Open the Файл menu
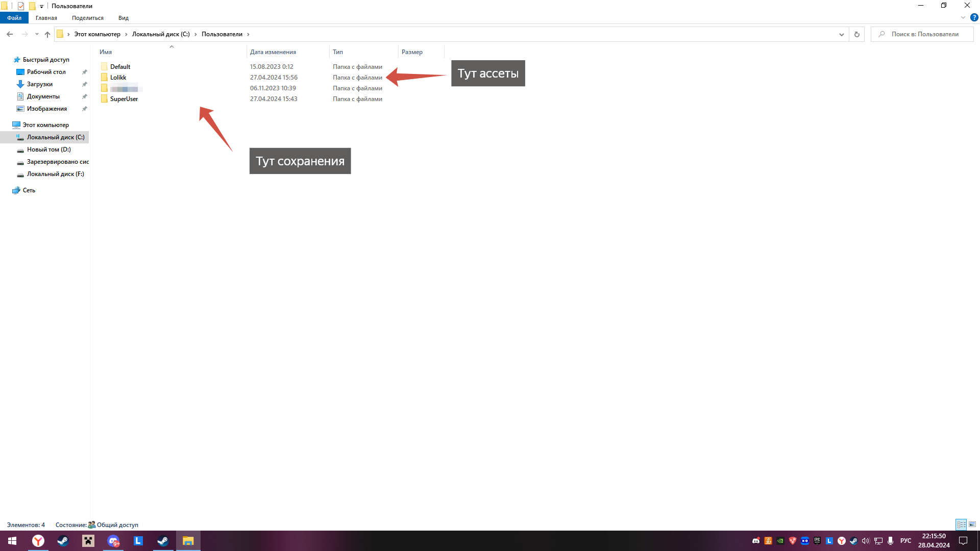980x551 pixels. (x=14, y=18)
